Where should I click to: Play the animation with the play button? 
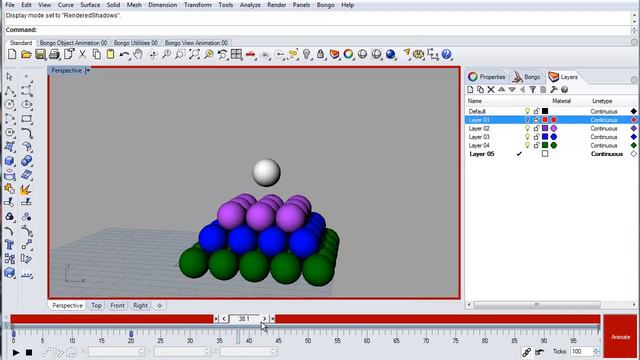coord(16,352)
